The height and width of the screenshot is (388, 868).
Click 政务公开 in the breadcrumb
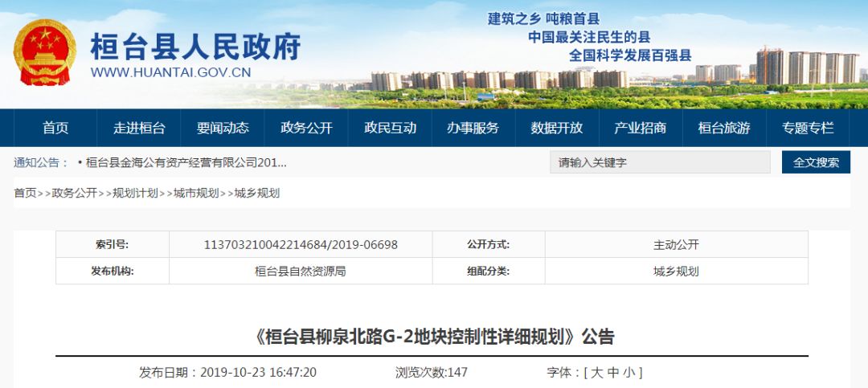74,193
